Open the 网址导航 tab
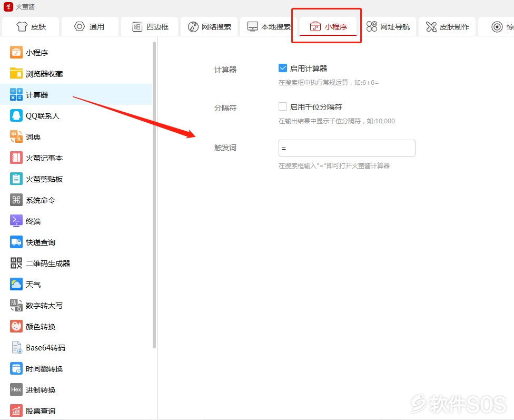This screenshot has height=420, width=514. tap(388, 26)
